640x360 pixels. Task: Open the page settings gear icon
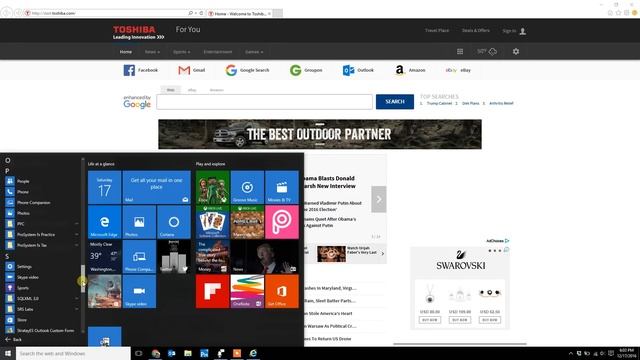pyautogui.click(x=516, y=52)
